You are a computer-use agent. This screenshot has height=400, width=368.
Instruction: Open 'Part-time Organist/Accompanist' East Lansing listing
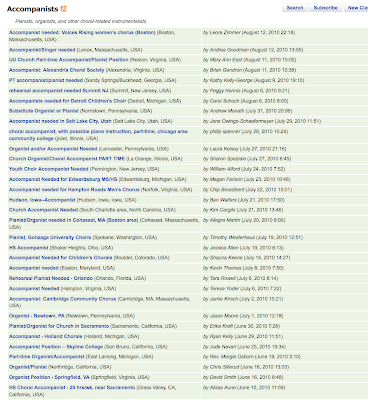(47, 357)
